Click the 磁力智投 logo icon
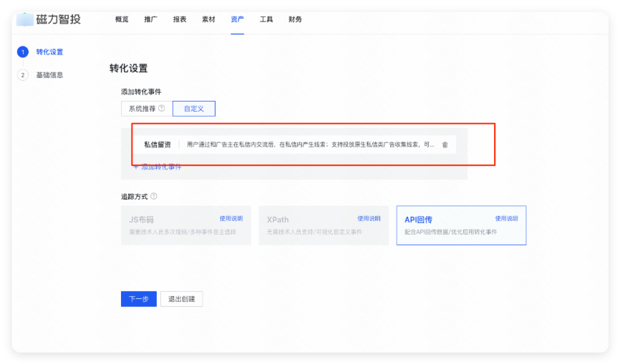Image resolution: width=620 pixels, height=364 pixels. 24,19
